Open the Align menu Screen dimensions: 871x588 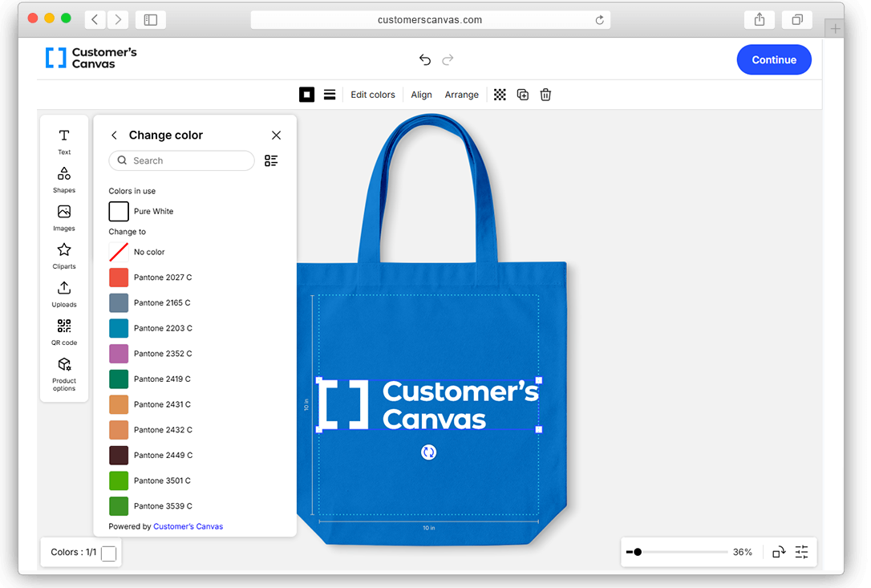pyautogui.click(x=421, y=95)
